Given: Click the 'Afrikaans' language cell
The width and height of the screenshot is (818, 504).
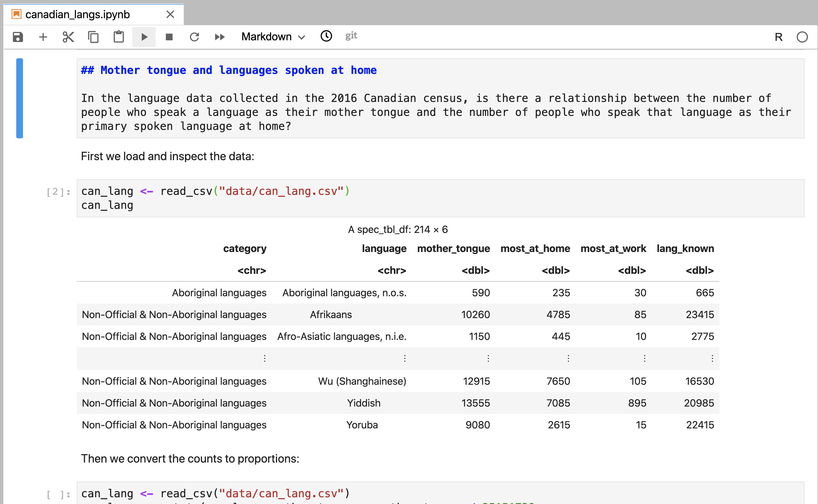Looking at the screenshot, I should 331,315.
